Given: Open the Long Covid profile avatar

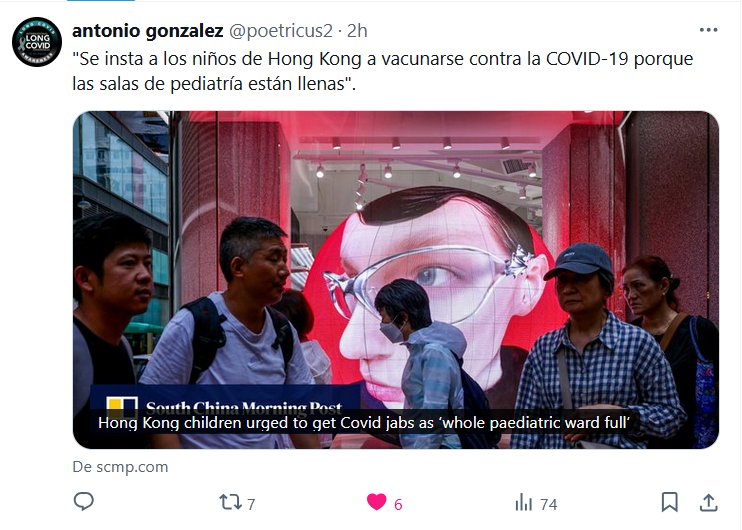Looking at the screenshot, I should [37, 42].
